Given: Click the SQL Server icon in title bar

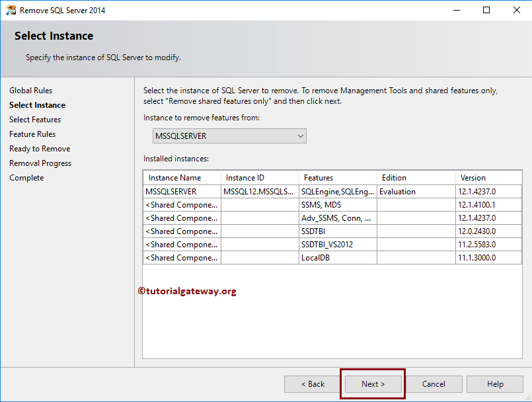Looking at the screenshot, I should pyautogui.click(x=11, y=10).
